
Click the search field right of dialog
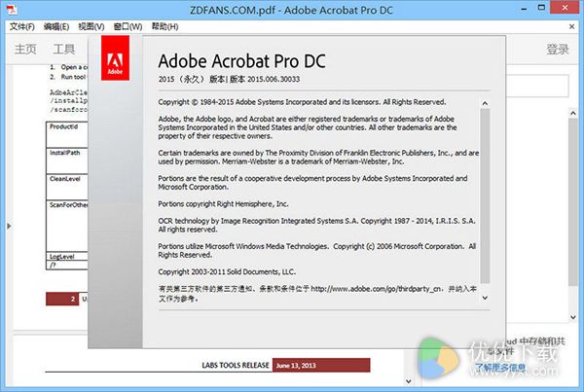pos(537,86)
